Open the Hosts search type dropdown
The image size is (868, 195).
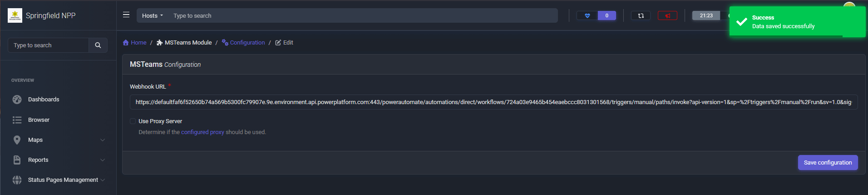point(152,15)
